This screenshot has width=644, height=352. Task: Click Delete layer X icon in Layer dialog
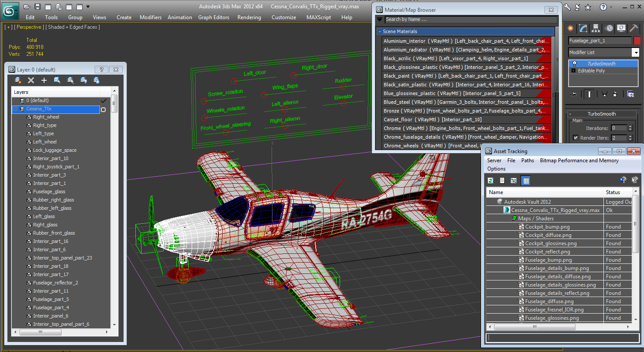coord(31,80)
